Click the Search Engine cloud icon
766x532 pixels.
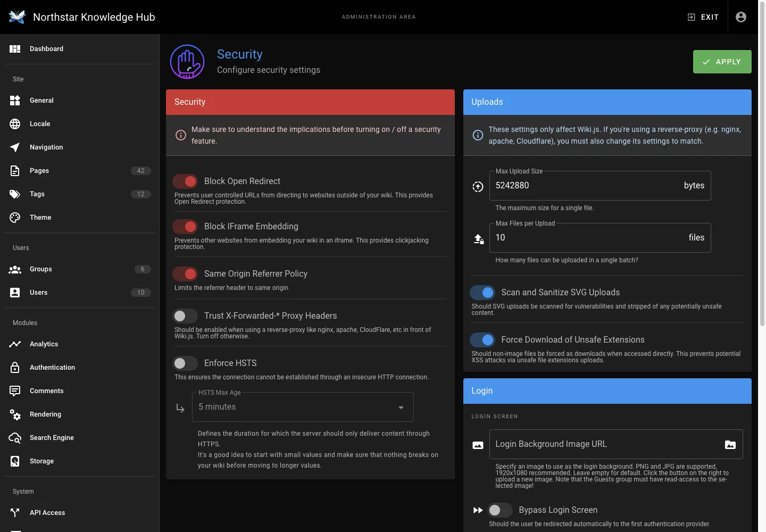(x=15, y=438)
